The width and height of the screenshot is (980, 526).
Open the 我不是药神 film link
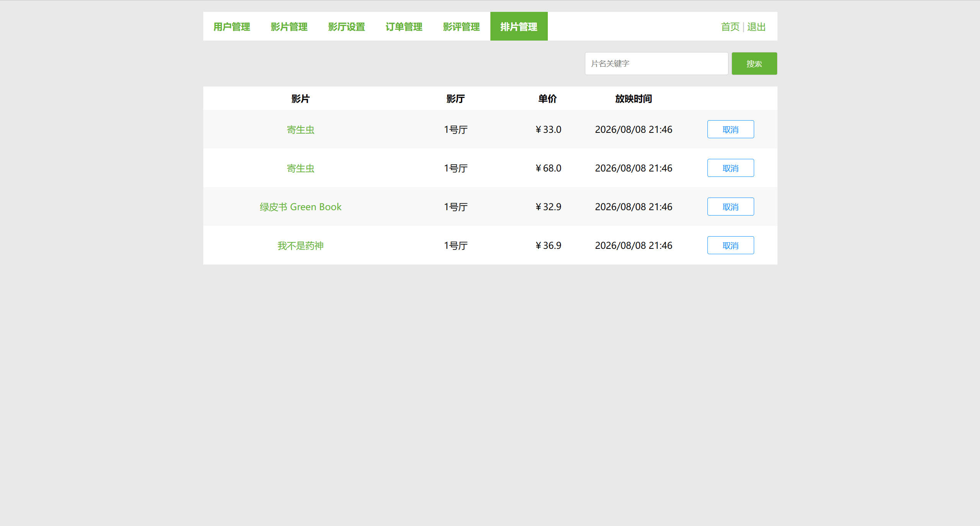301,246
